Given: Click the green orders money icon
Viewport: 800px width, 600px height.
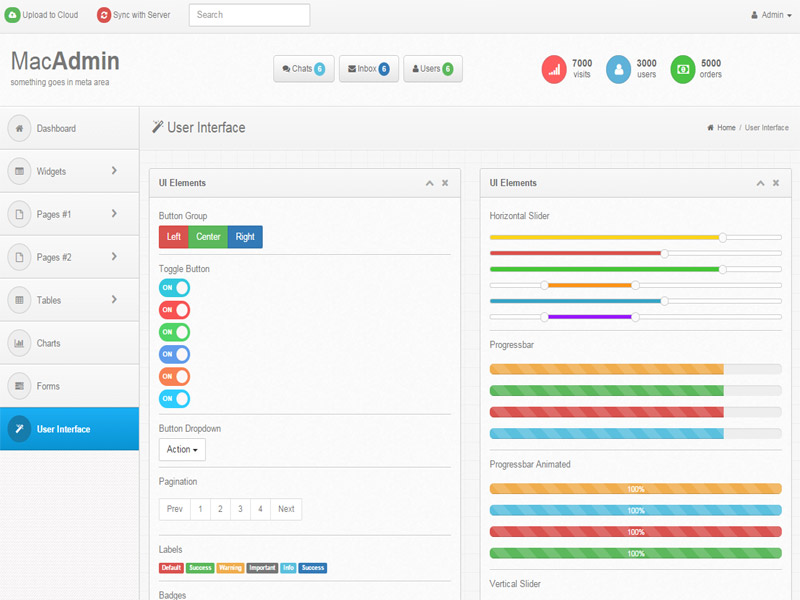Looking at the screenshot, I should pyautogui.click(x=683, y=69).
